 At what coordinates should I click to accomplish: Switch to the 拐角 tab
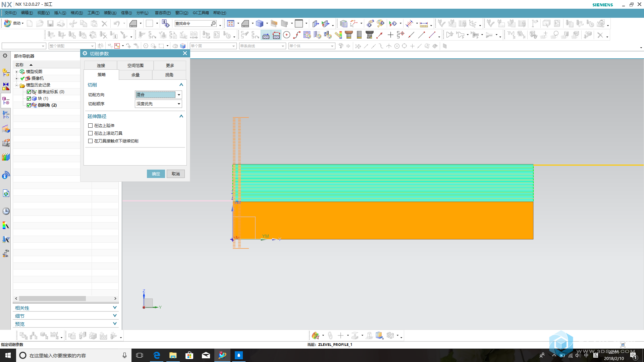169,75
